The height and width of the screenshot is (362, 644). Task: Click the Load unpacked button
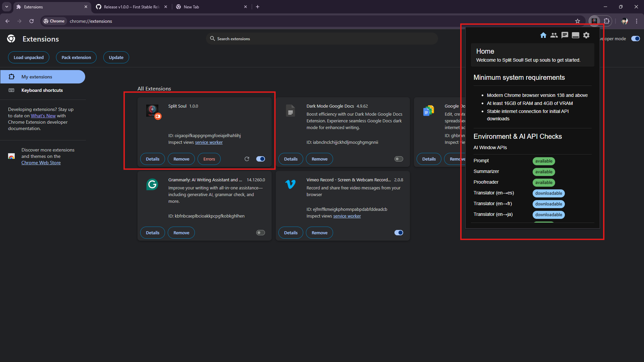click(29, 57)
